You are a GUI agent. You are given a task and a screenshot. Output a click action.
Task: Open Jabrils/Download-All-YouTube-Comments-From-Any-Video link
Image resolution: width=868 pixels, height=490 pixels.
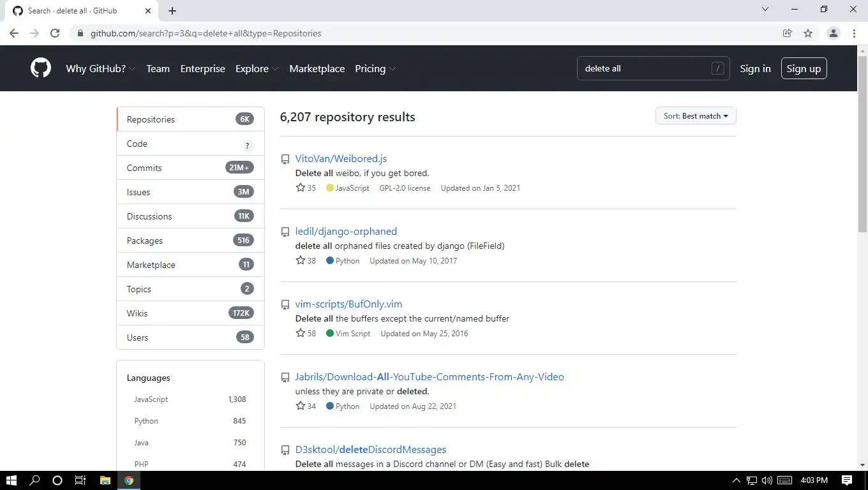pos(430,377)
